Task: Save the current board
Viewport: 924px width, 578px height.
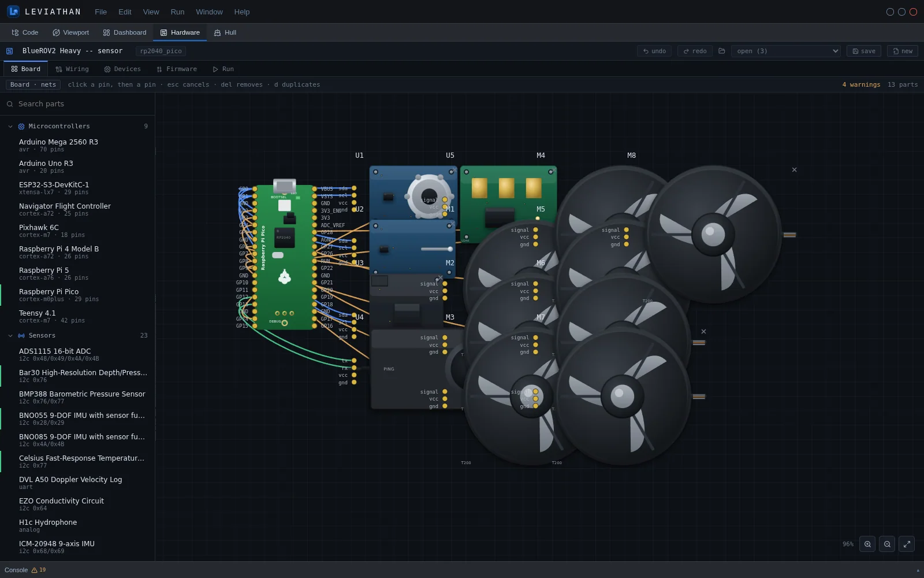Action: pos(864,51)
